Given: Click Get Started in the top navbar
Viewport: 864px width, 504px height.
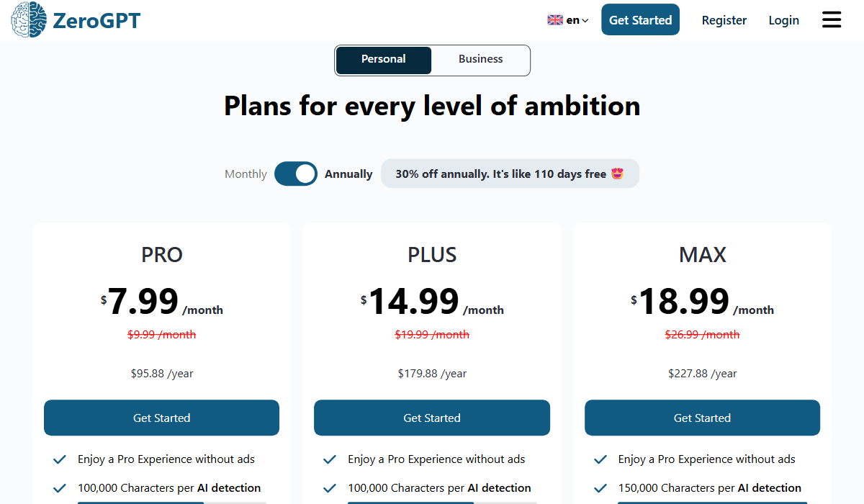Looking at the screenshot, I should click(x=640, y=20).
